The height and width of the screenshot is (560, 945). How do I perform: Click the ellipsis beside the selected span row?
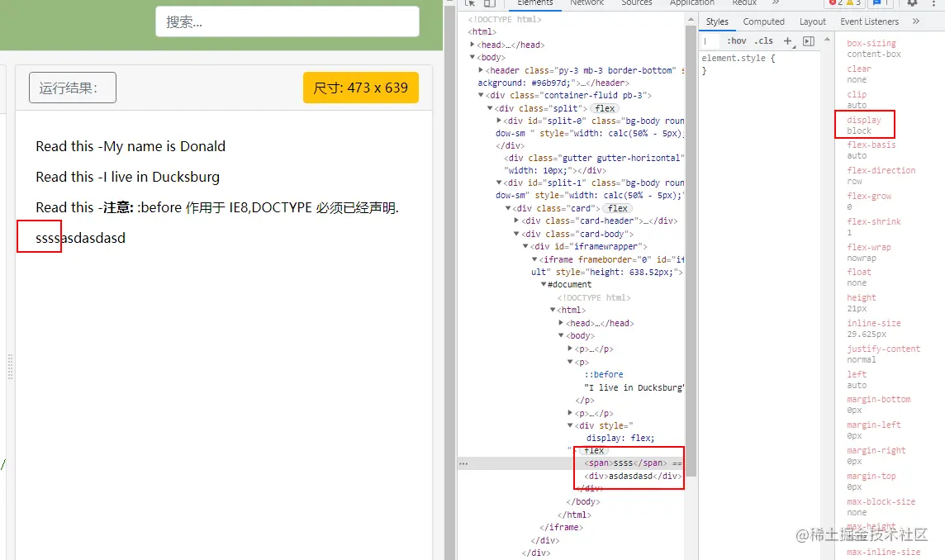463,463
